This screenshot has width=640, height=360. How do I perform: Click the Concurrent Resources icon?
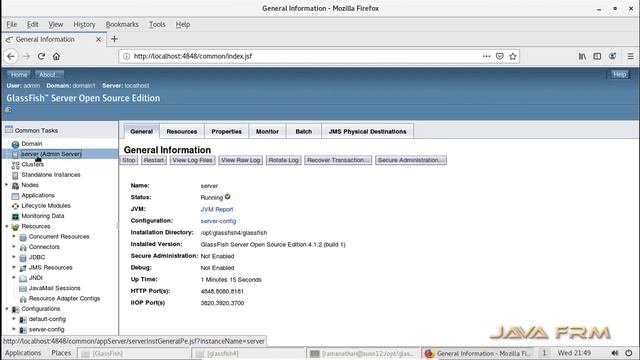[23, 237]
